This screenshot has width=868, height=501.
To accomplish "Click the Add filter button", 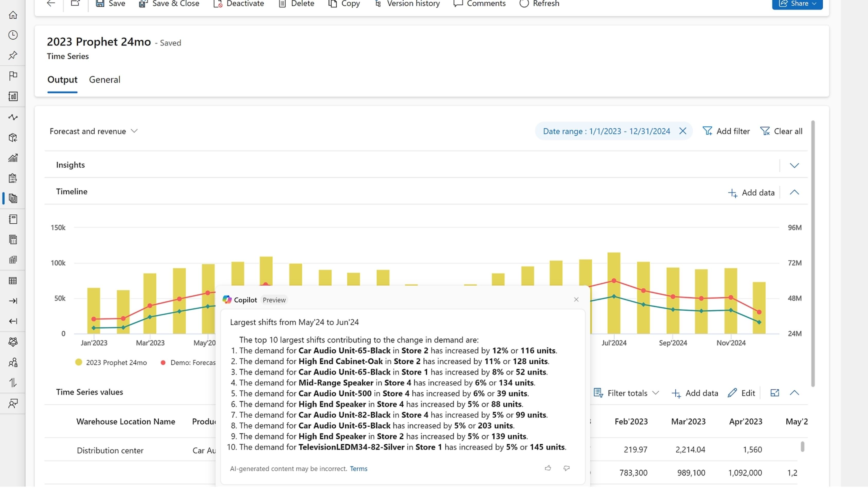I will click(x=726, y=131).
